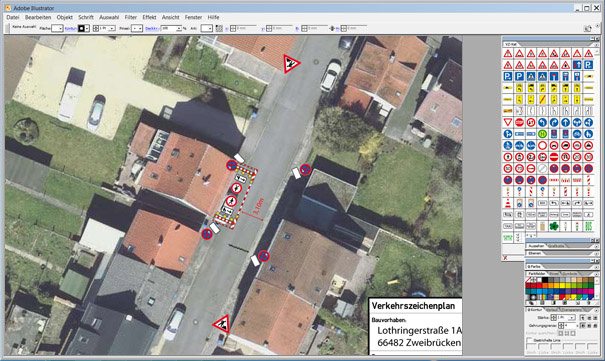
Task: Pick the green circular sign symbol
Action: pos(542,134)
